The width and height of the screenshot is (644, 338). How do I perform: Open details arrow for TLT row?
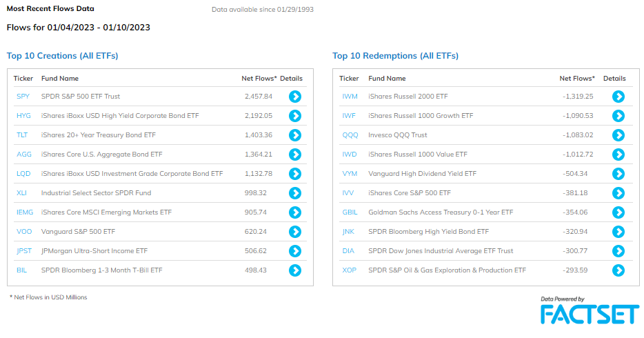295,135
